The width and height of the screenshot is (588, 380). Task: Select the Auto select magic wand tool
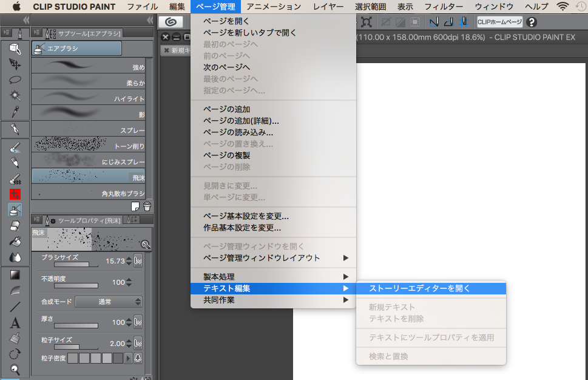15,96
